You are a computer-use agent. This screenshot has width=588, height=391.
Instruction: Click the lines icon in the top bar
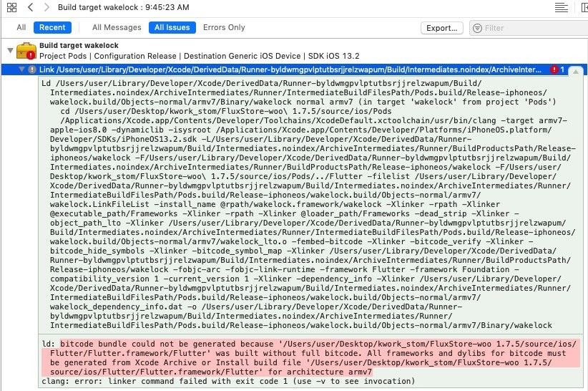click(x=561, y=7)
